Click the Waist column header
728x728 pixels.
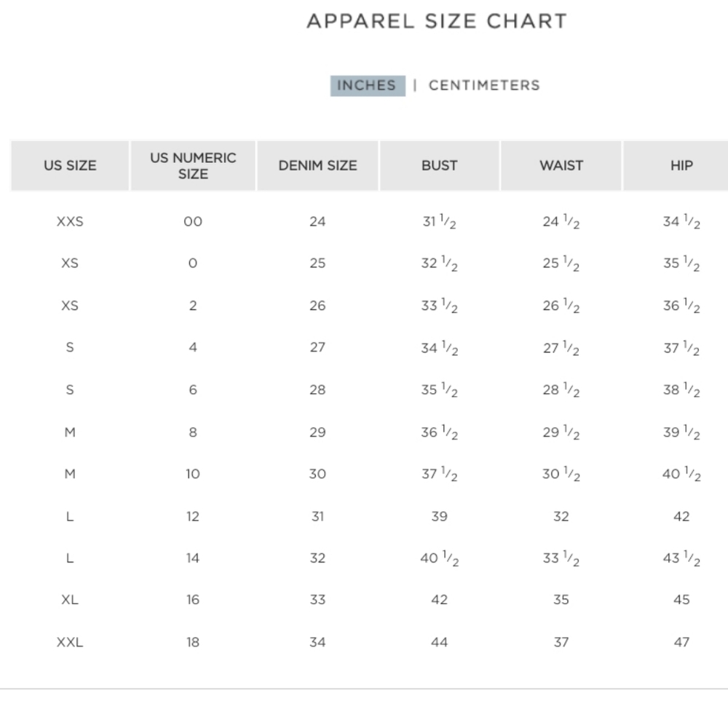pos(561,165)
